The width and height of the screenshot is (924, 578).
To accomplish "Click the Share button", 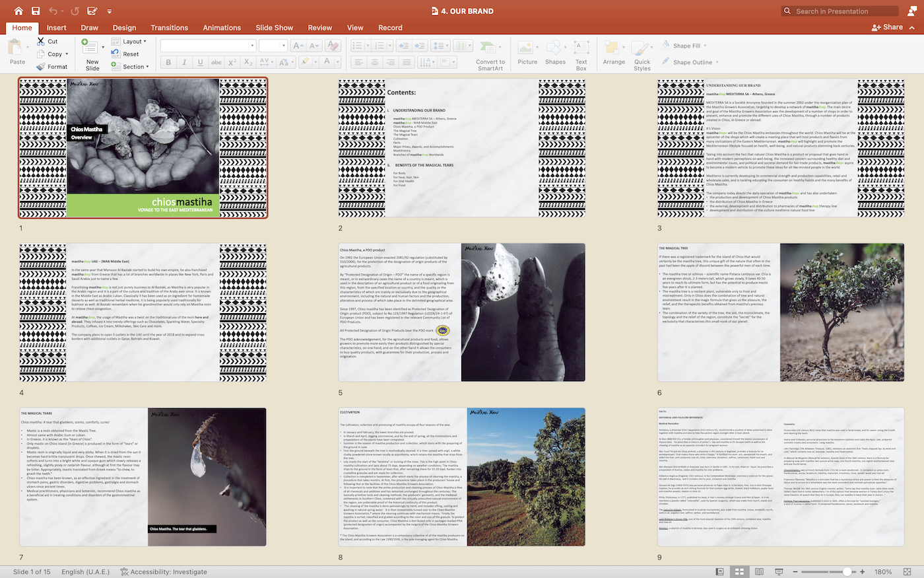I will pyautogui.click(x=887, y=27).
